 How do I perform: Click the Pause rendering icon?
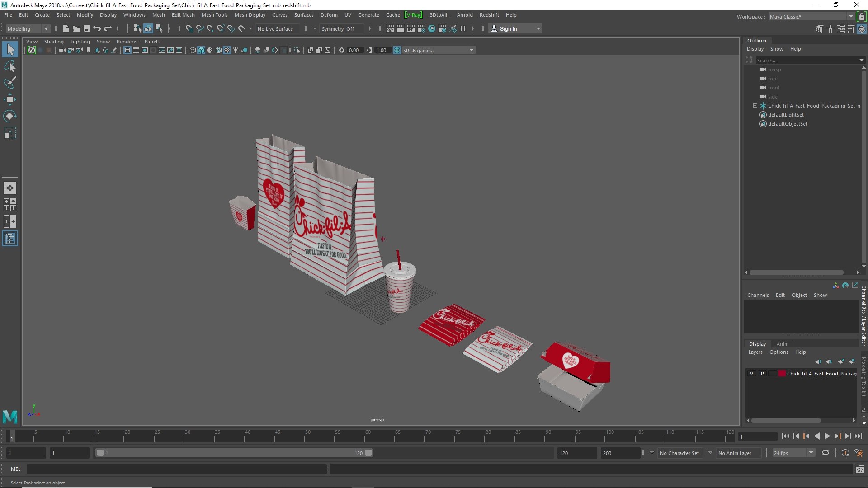(x=463, y=28)
